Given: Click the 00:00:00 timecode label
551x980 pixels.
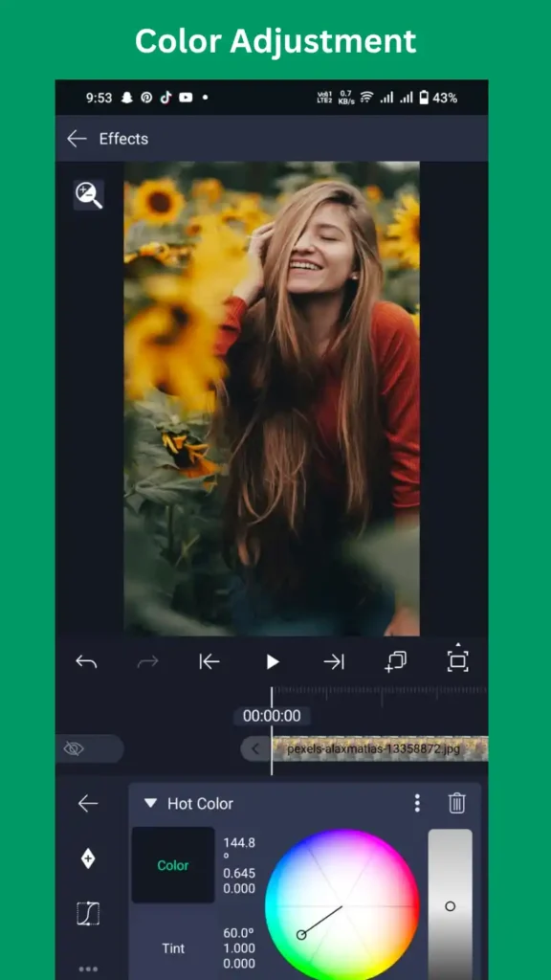Looking at the screenshot, I should (x=272, y=716).
